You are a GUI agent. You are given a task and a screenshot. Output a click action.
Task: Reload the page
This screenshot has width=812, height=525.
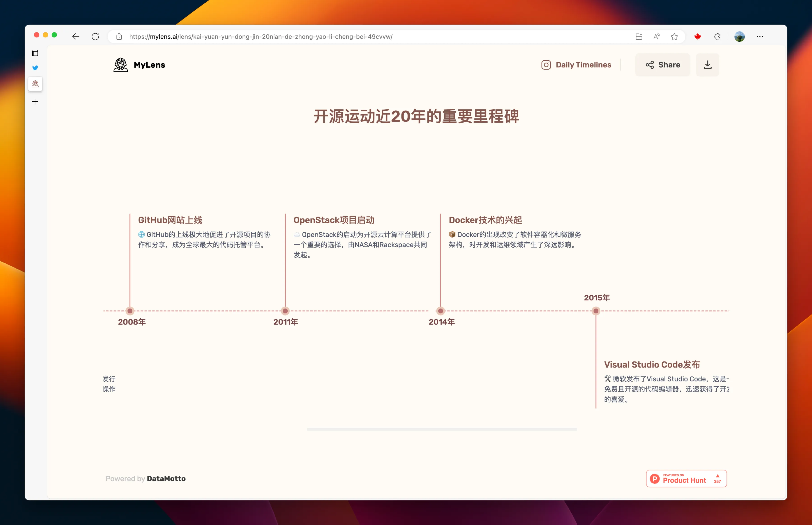pos(95,37)
